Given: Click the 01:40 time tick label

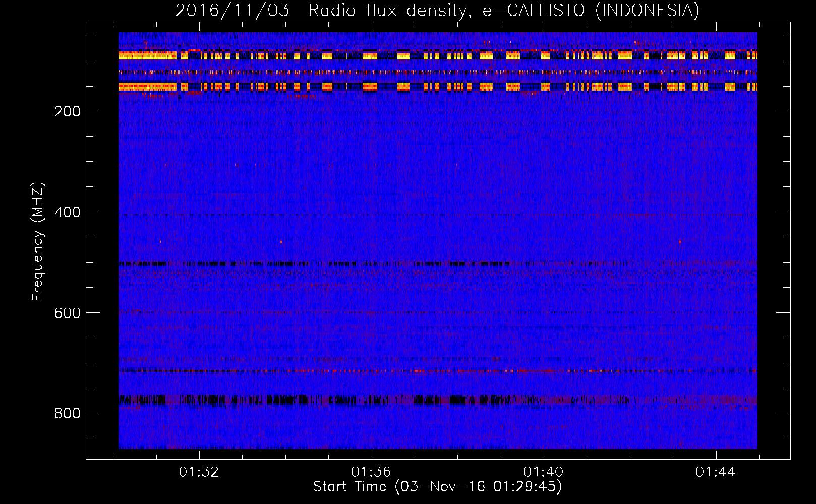Looking at the screenshot, I should point(544,472).
